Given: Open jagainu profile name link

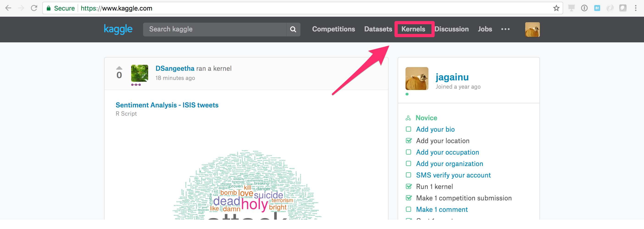Looking at the screenshot, I should tap(452, 77).
